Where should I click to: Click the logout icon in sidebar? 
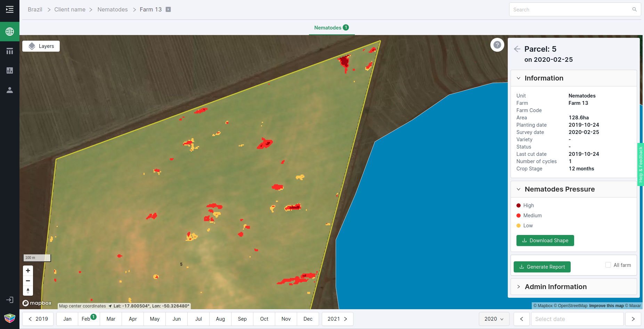[10, 300]
